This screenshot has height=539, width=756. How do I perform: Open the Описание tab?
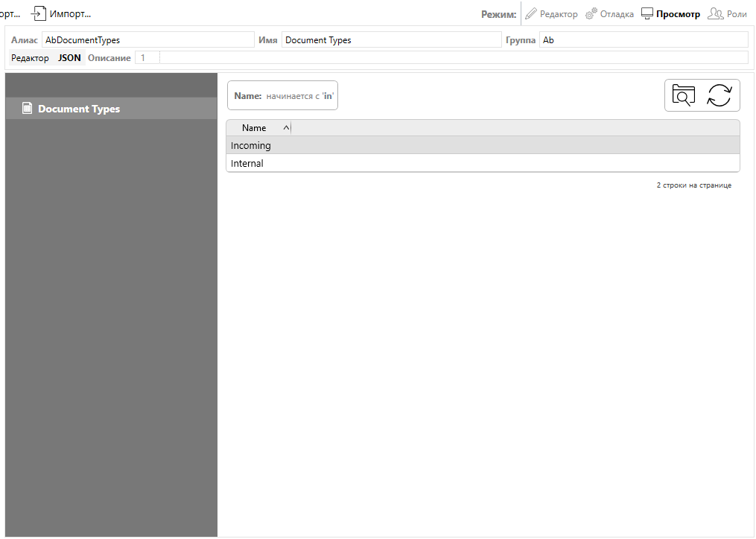tap(109, 58)
